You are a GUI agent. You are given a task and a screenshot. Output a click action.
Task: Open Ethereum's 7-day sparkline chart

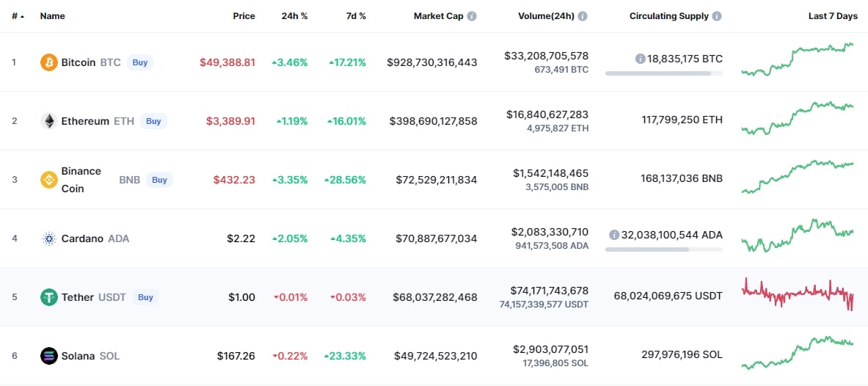[x=798, y=118]
